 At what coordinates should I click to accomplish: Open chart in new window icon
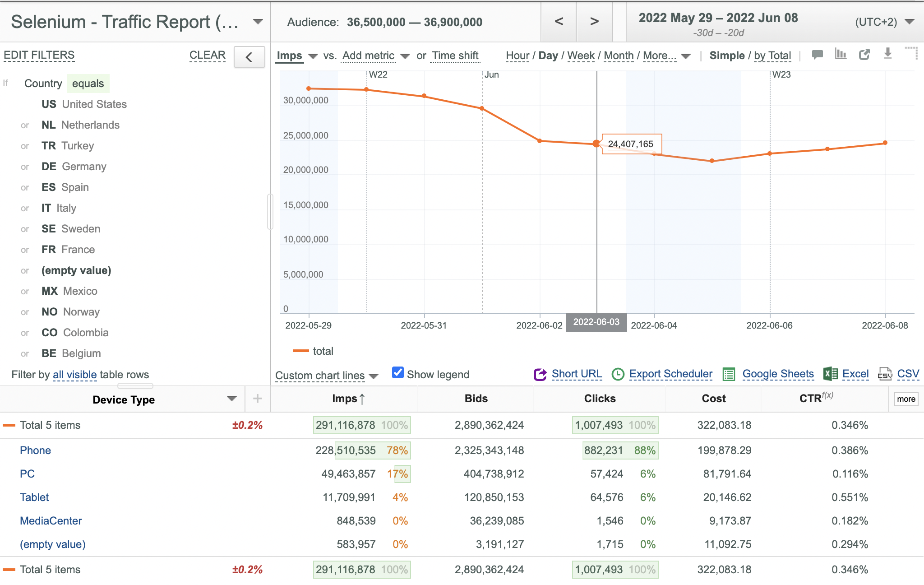864,55
